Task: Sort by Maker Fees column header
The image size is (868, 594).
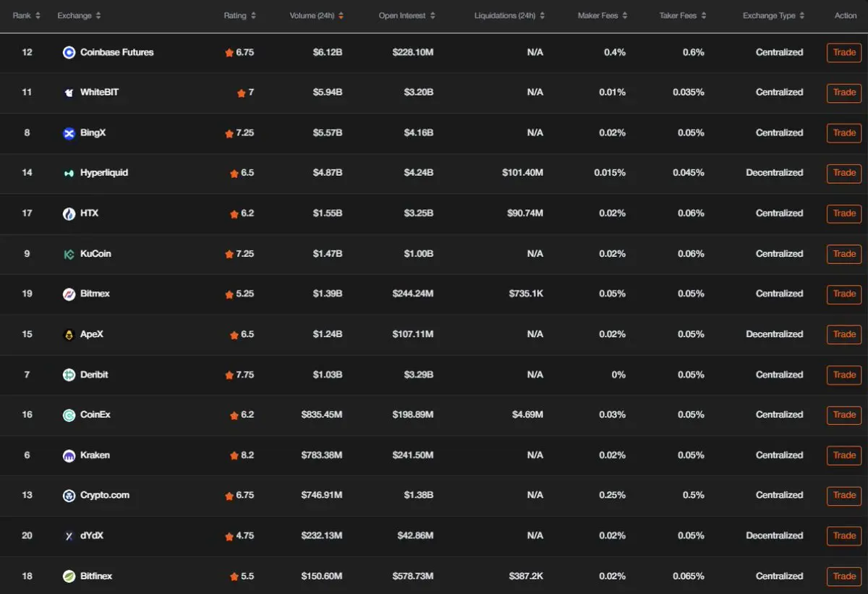Action: (x=603, y=15)
